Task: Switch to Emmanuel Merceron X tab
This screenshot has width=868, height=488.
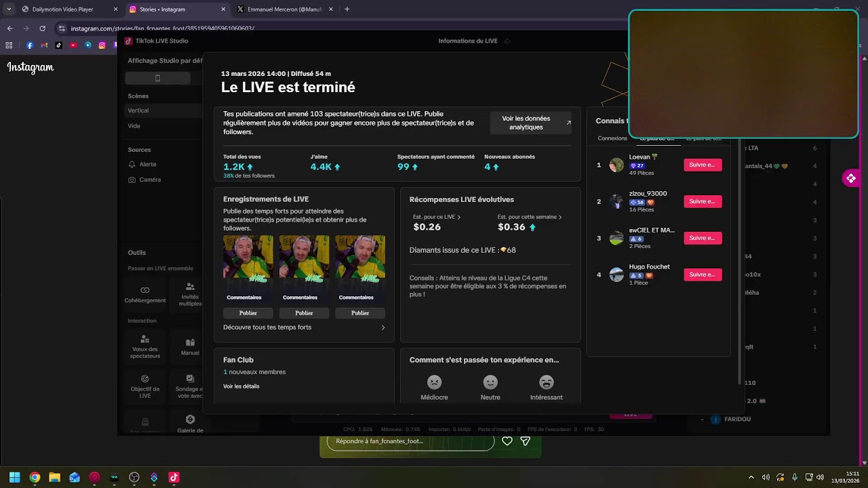Action: click(283, 9)
